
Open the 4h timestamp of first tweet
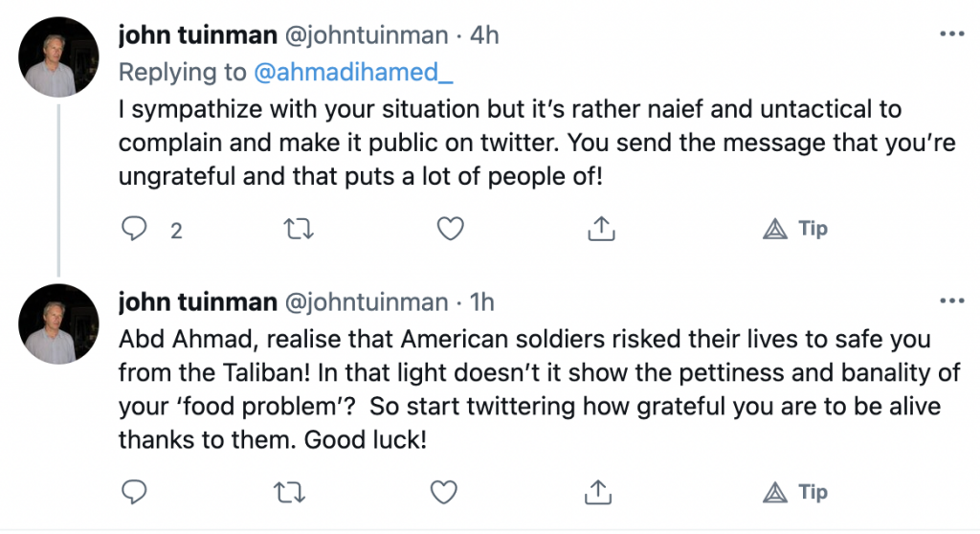pos(482,36)
